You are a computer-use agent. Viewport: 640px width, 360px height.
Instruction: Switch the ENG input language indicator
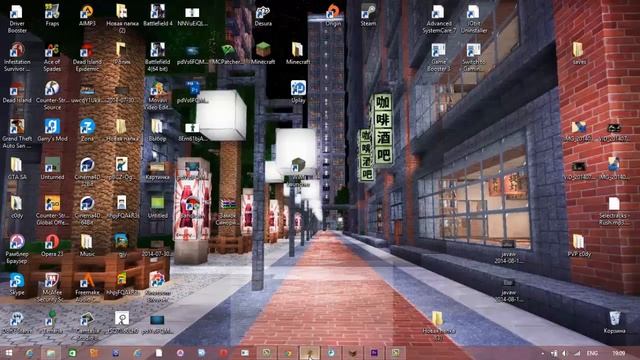tap(592, 353)
